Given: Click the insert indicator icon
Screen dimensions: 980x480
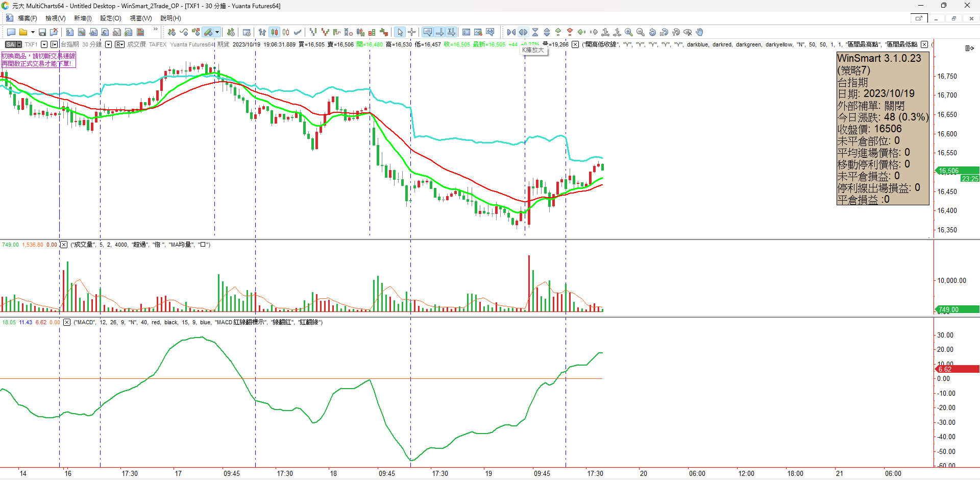Looking at the screenshot, I should (x=184, y=32).
